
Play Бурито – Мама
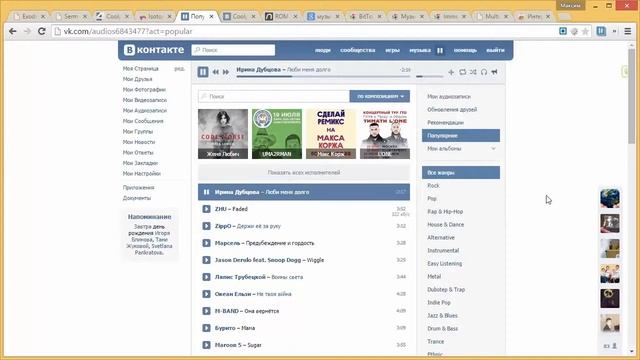(207, 328)
